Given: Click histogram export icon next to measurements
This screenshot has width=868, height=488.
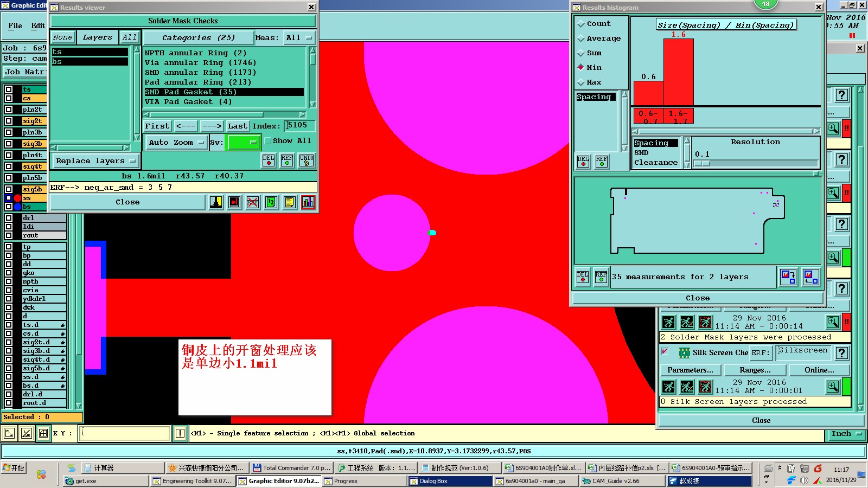Looking at the screenshot, I should point(788,277).
